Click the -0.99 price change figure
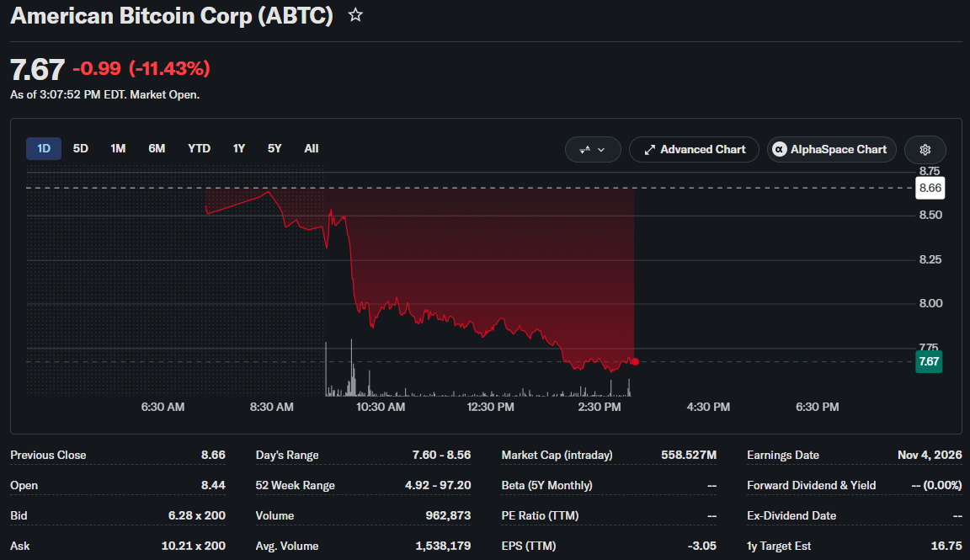This screenshot has width=970, height=560. pos(97,68)
